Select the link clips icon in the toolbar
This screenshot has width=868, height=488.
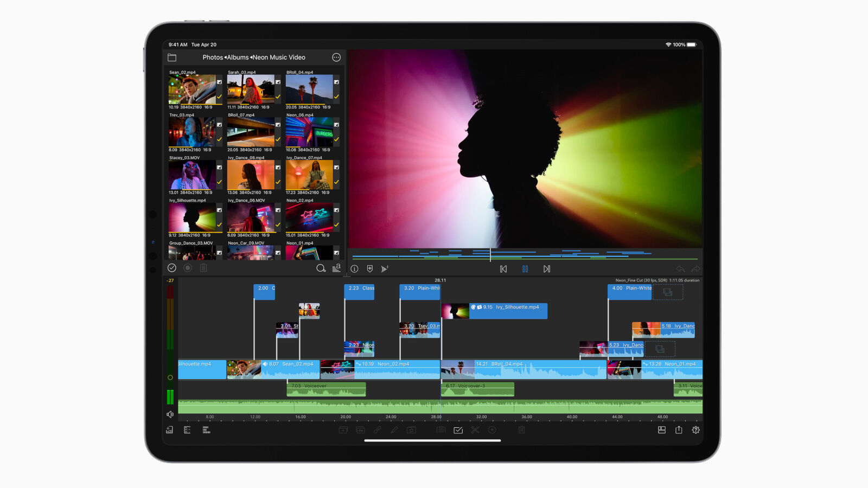(x=378, y=430)
